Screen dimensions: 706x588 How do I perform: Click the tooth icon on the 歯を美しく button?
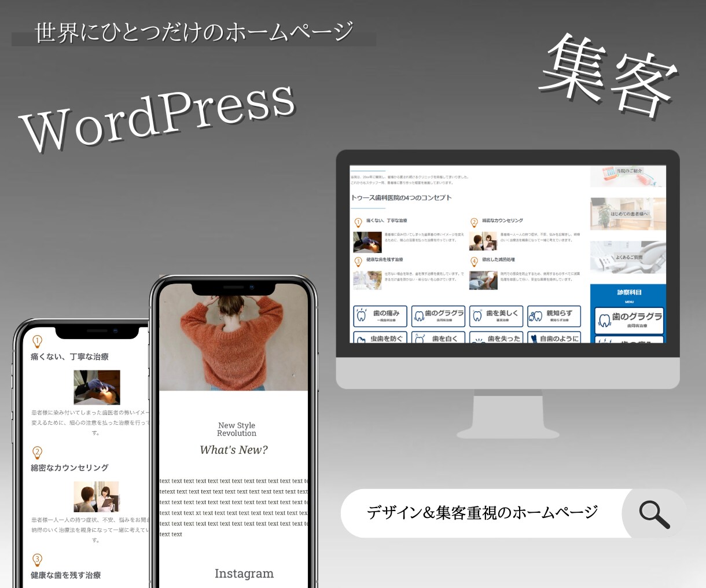click(x=477, y=316)
